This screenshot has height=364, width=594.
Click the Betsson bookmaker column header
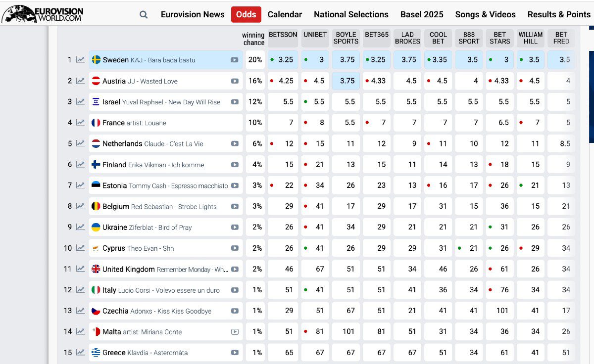point(283,35)
